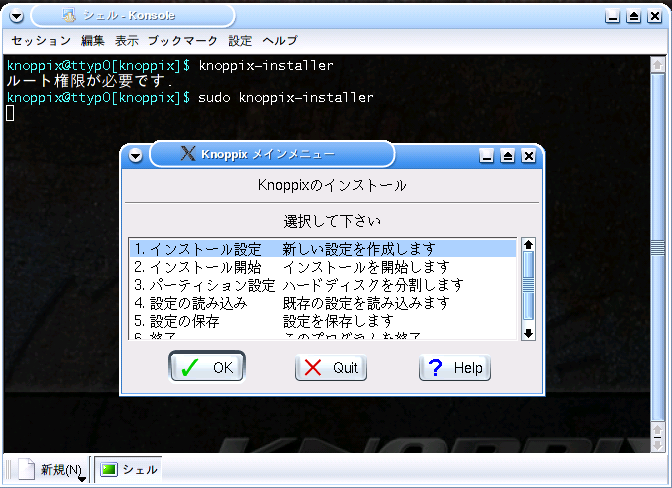Click the list scrollbar thumb in Knoppix dialog
Screen dimensions: 672x488
528,285
